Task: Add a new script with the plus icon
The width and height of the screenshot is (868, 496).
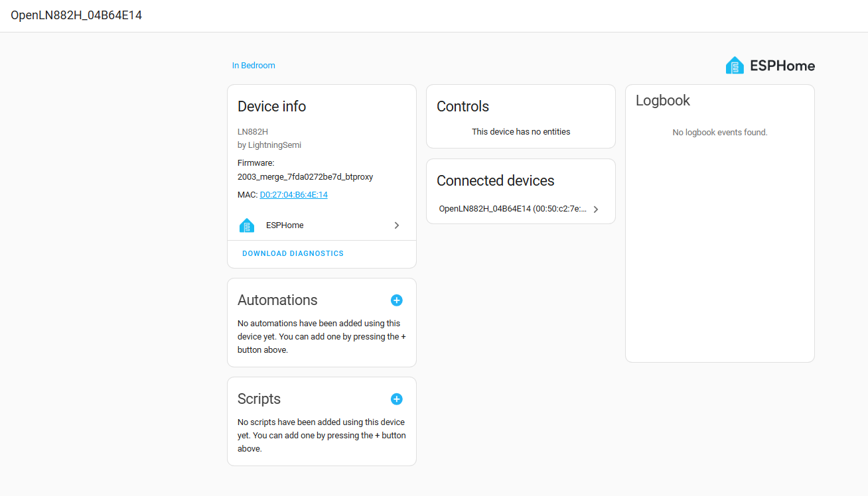Action: pos(396,399)
